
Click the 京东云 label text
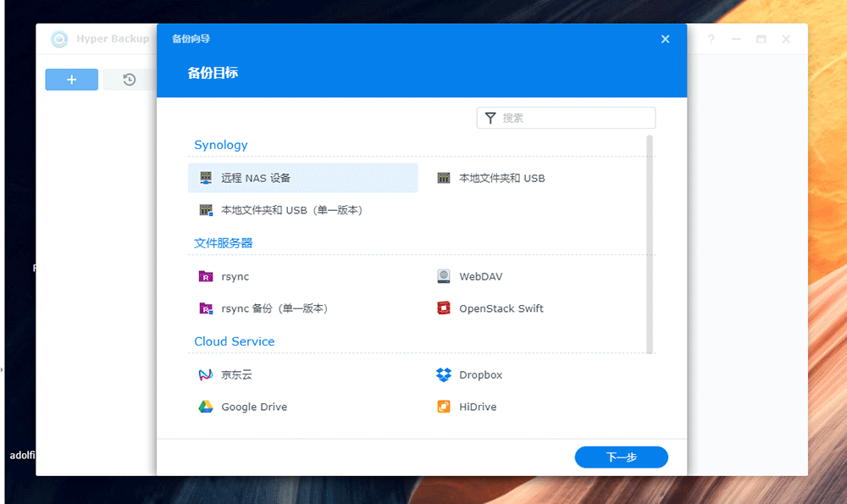(236, 375)
